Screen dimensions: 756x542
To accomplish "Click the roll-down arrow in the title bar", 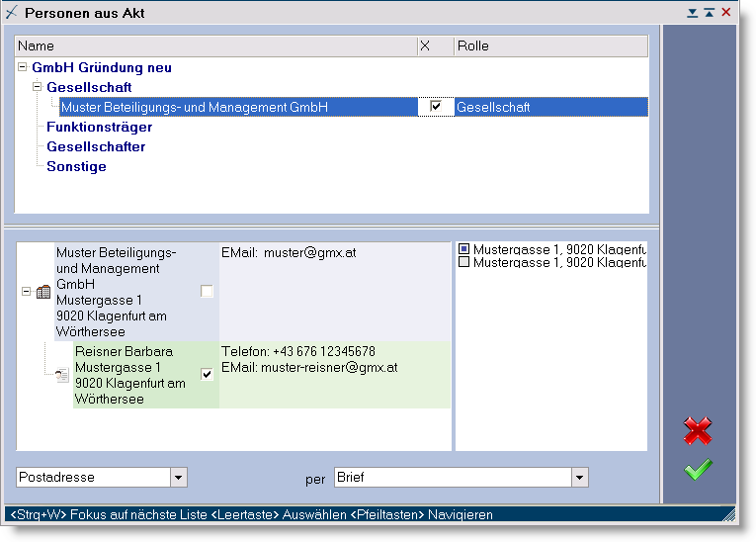I will 693,13.
